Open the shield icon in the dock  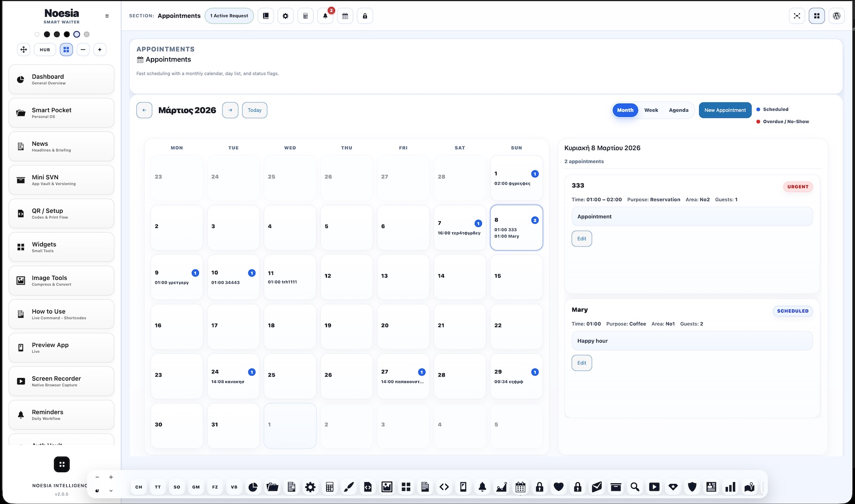[x=692, y=487]
